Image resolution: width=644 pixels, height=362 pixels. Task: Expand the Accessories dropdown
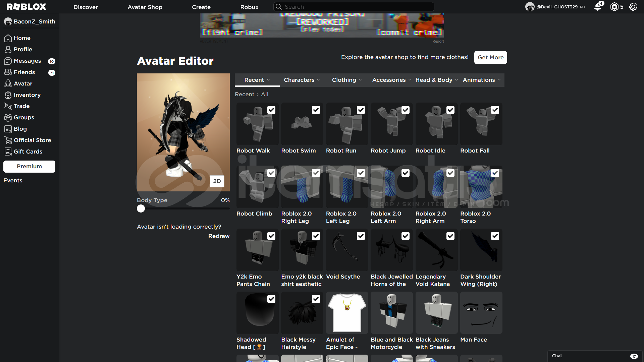click(x=391, y=80)
